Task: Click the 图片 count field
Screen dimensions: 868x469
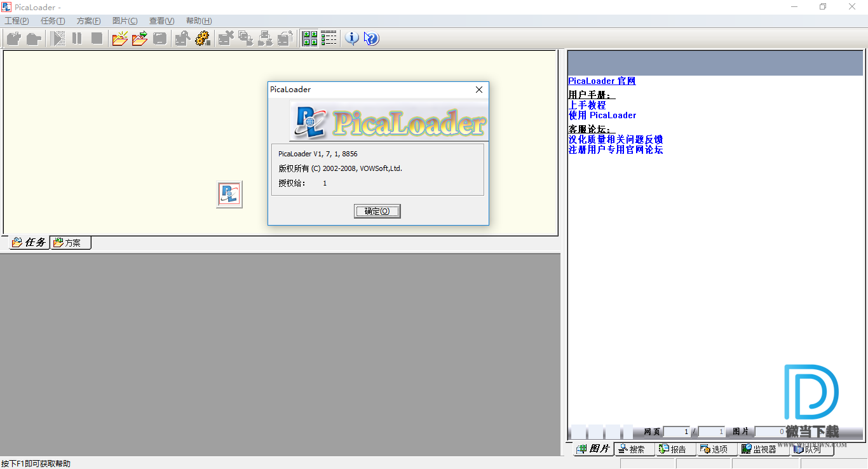Action: point(771,432)
